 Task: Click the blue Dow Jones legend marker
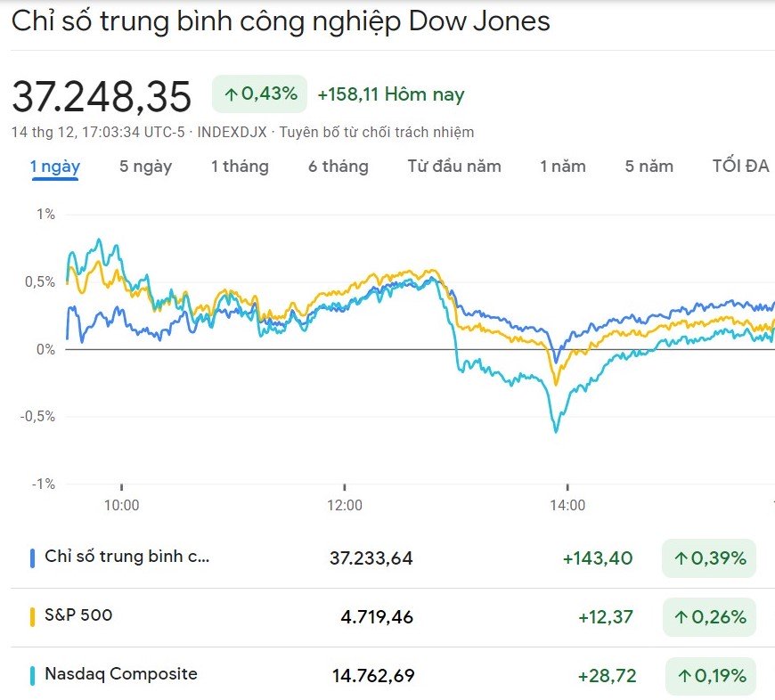tap(32, 558)
